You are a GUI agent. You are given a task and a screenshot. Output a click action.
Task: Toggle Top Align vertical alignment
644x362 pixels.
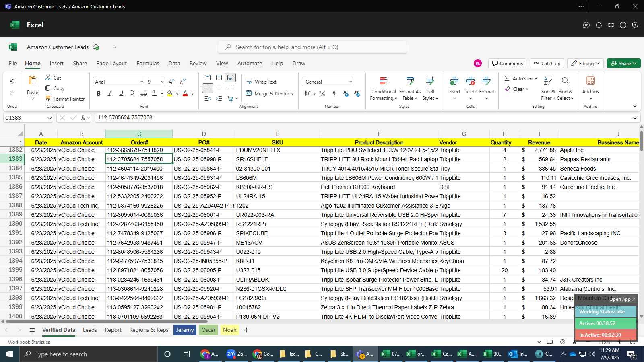207,77
